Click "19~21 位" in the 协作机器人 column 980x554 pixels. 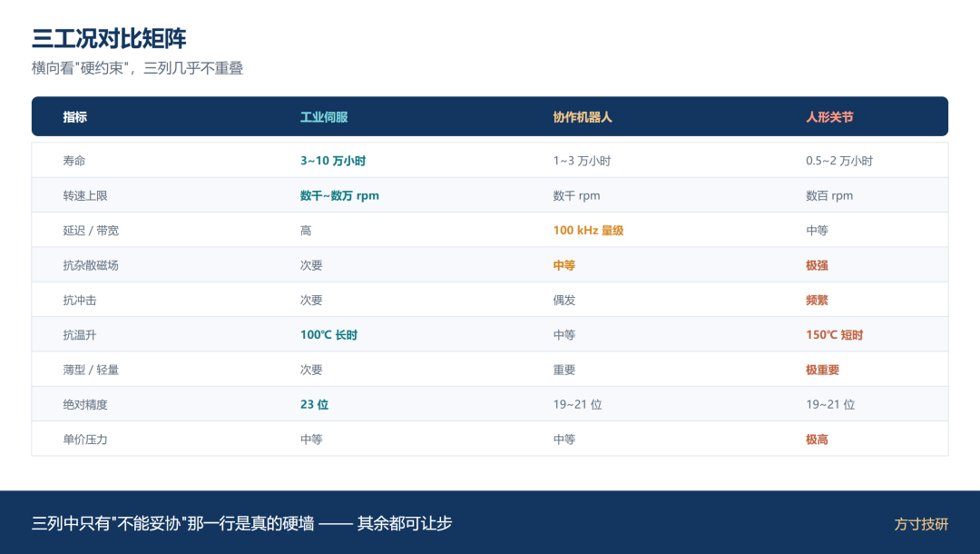578,404
